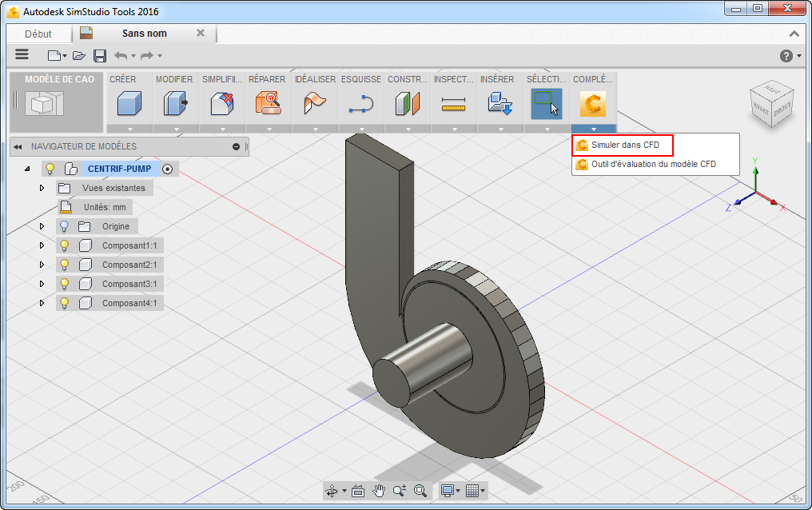Create a new file with New icon
The width and height of the screenshot is (812, 510).
(54, 55)
